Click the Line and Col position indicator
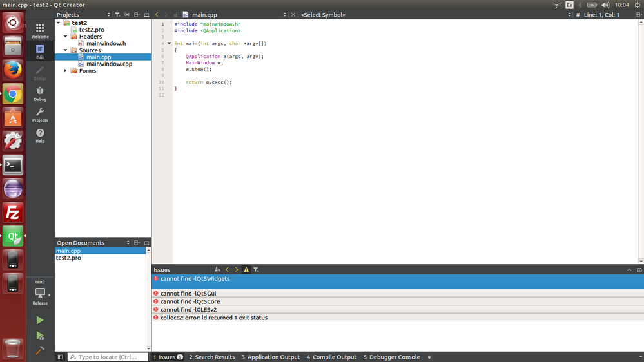Screen dimensions: 644x362 pyautogui.click(x=601, y=15)
